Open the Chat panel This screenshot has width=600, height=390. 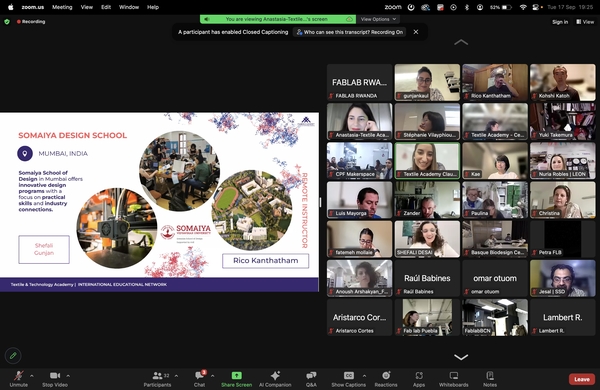click(199, 379)
